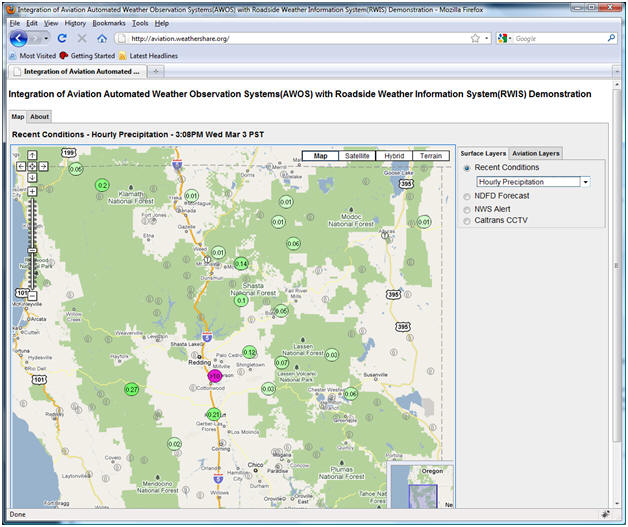Open the list-all-tabs dropdown
This screenshot has height=527, width=628.
coord(617,72)
